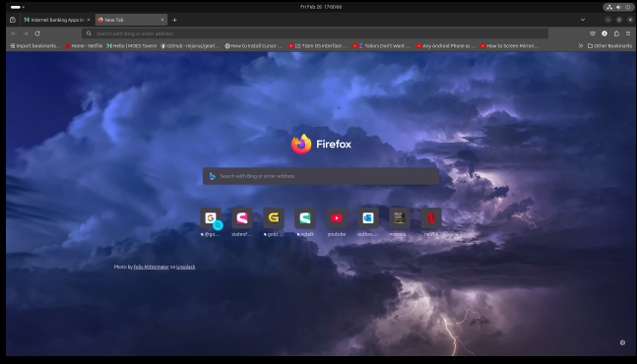Open the Home - Netflix bookmark
This screenshot has width=637, height=364.
coord(84,46)
